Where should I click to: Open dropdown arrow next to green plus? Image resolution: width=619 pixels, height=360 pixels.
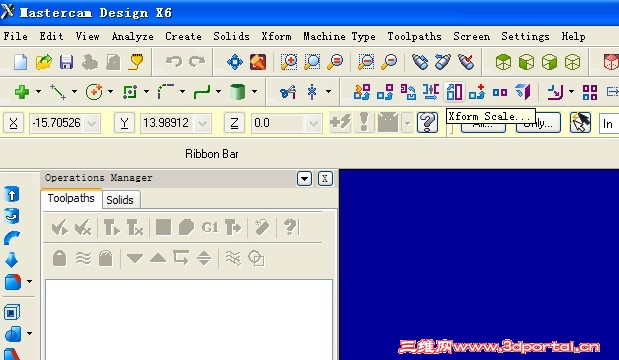(x=38, y=92)
